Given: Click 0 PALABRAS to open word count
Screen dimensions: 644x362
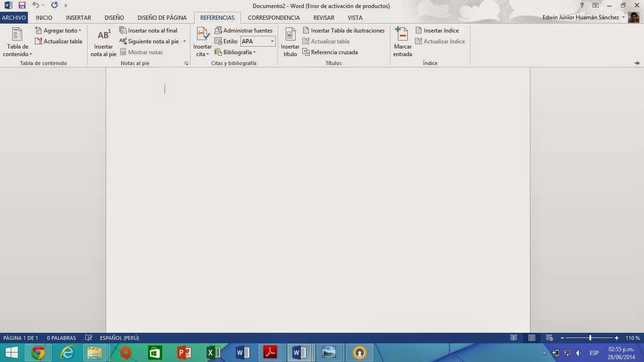Looking at the screenshot, I should 60,337.
